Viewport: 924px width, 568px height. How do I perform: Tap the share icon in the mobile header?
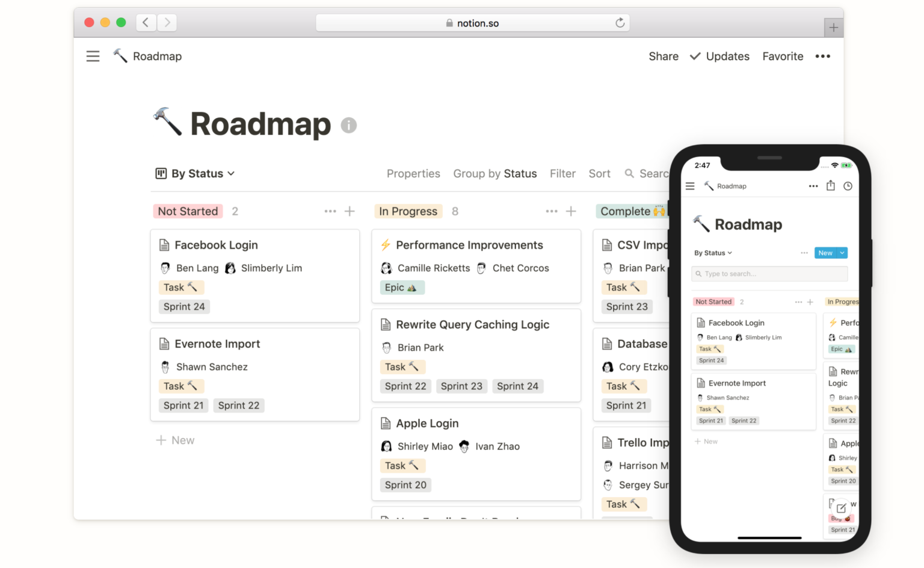[x=831, y=186]
